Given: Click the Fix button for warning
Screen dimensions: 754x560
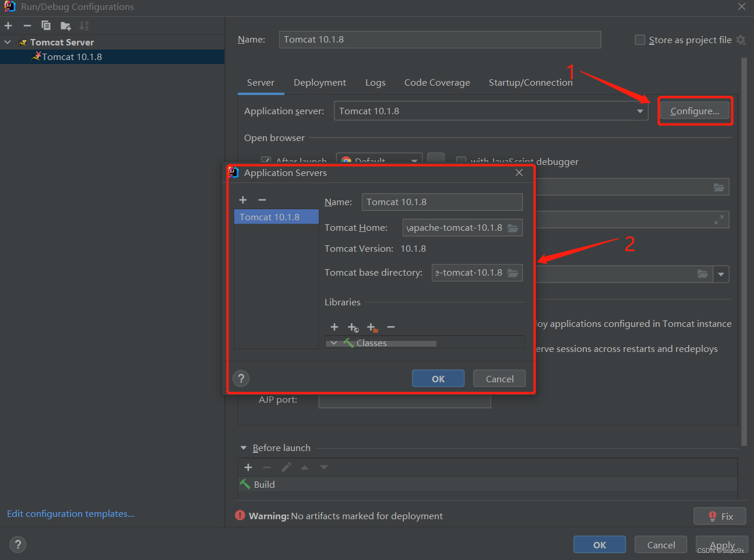Looking at the screenshot, I should 720,516.
